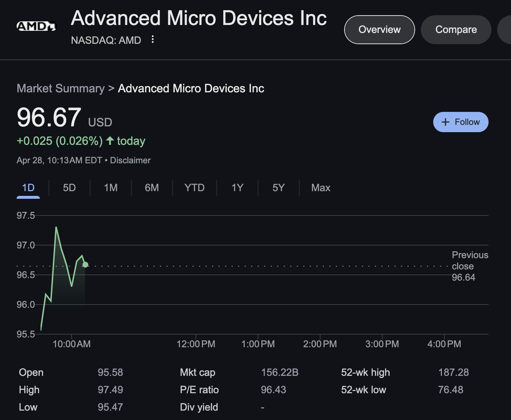
Task: Click the 52-wk high value 187.28
Action: click(x=453, y=372)
